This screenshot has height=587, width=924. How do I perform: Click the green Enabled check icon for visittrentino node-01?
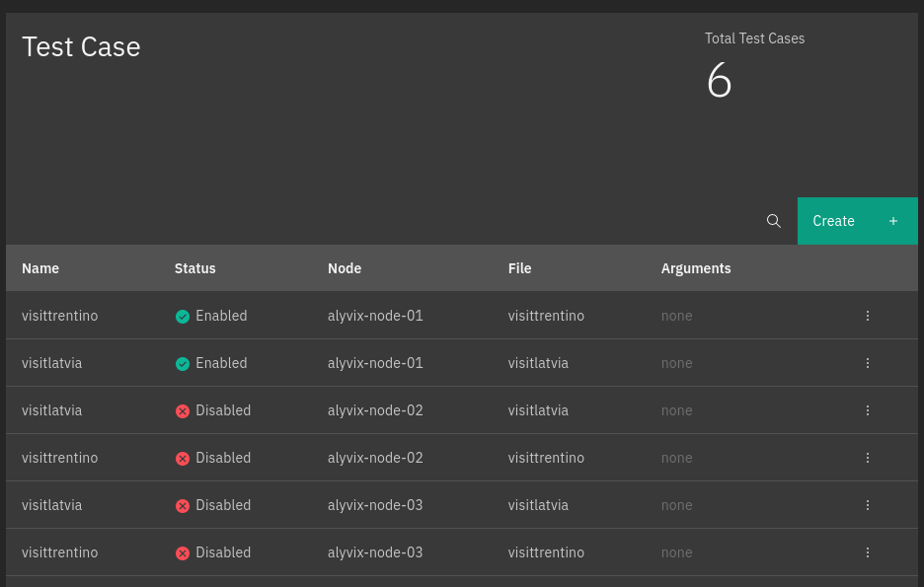coord(183,317)
